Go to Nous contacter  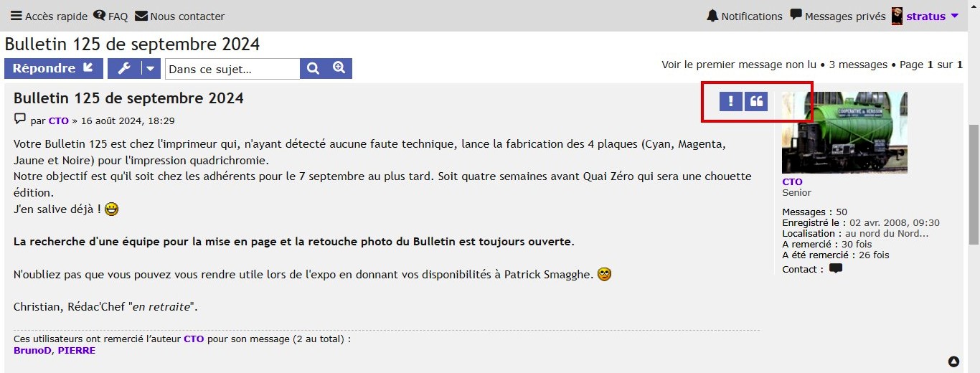[x=179, y=16]
